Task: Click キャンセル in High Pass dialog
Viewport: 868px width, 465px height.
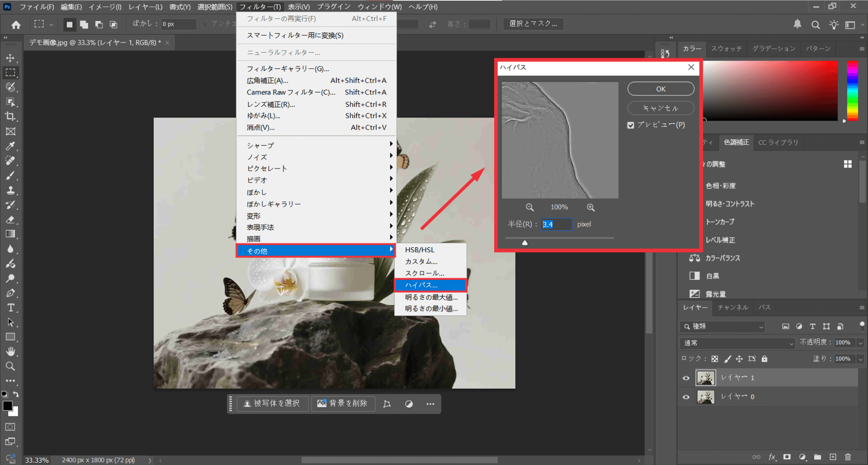Action: [x=661, y=108]
